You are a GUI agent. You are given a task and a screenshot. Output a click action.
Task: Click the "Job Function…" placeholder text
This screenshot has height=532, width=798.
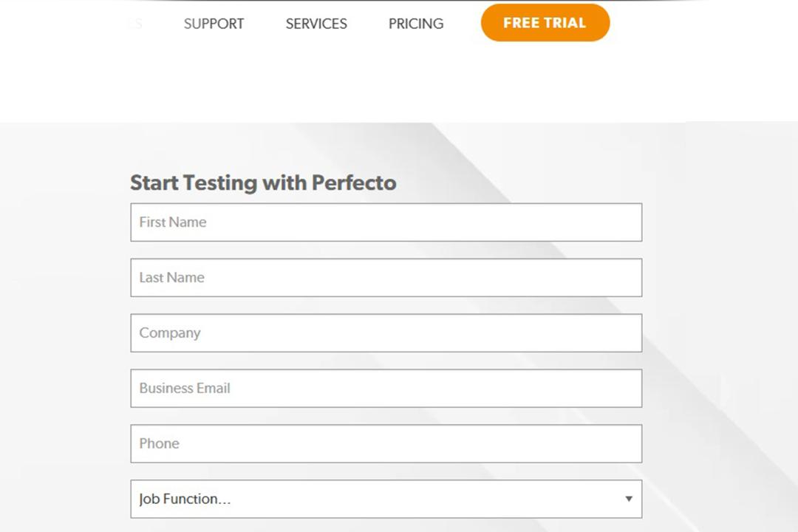click(x=185, y=499)
